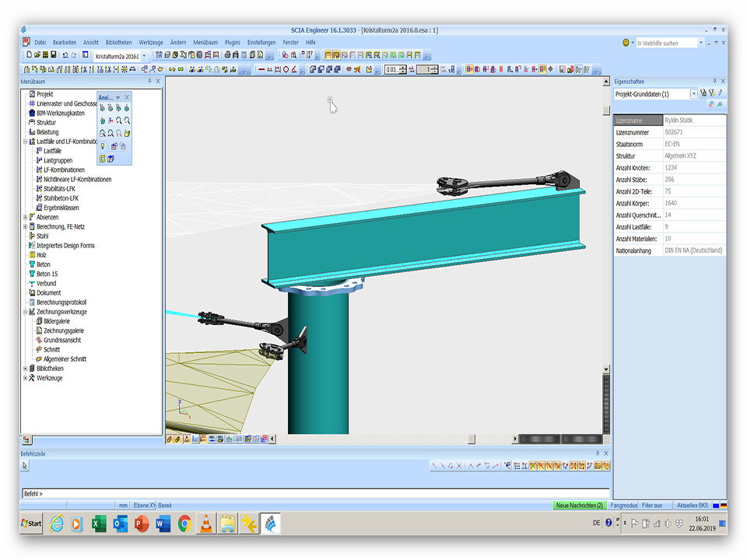
Task: Click the Windows Start button
Action: click(x=32, y=523)
